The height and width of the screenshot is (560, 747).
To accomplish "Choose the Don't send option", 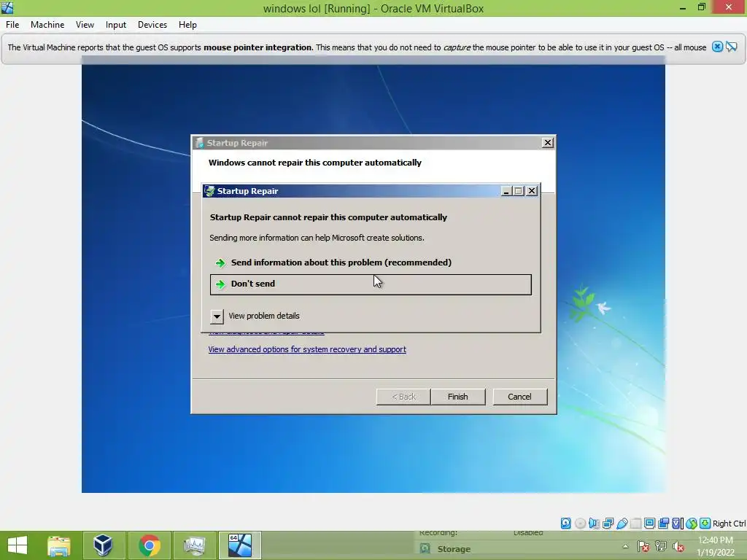I will pyautogui.click(x=371, y=284).
